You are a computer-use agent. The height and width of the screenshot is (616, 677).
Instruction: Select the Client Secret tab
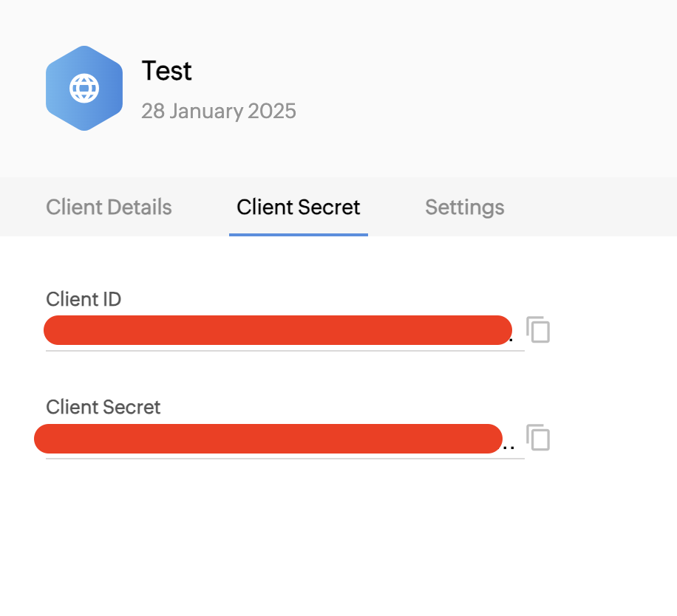tap(299, 207)
